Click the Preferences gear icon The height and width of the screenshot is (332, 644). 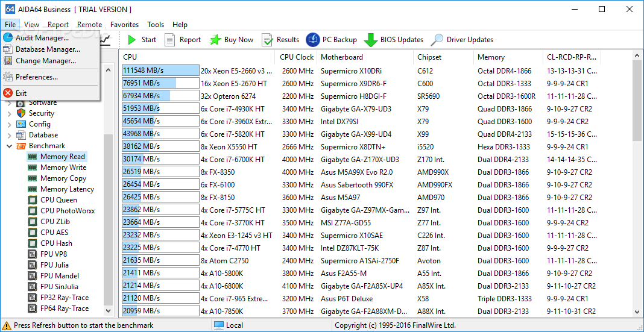click(x=8, y=77)
